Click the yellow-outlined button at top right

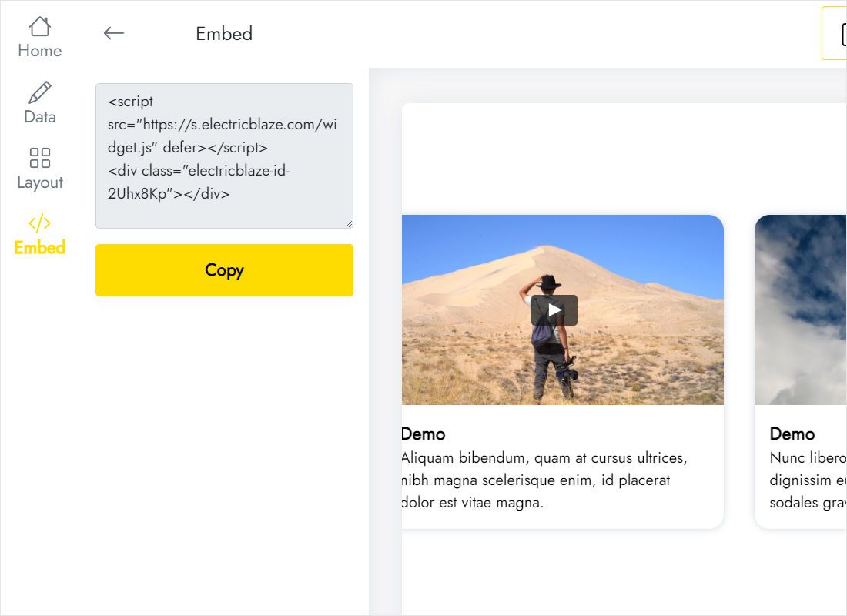[x=834, y=34]
